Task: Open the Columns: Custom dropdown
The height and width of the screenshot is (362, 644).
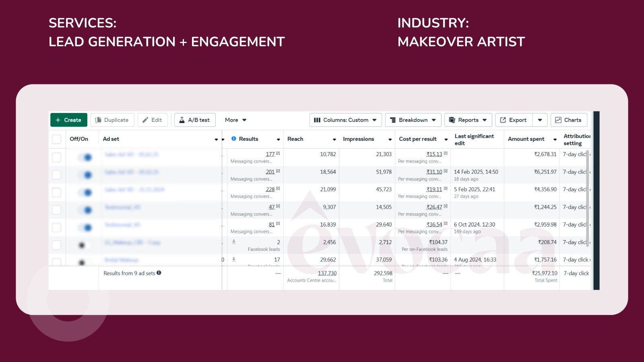Action: (x=345, y=120)
